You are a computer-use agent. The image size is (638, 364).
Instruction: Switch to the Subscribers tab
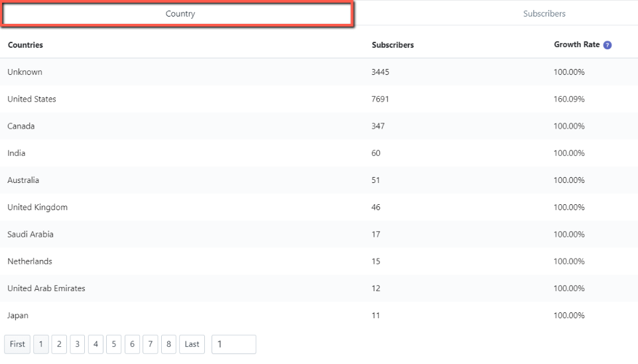(x=544, y=13)
